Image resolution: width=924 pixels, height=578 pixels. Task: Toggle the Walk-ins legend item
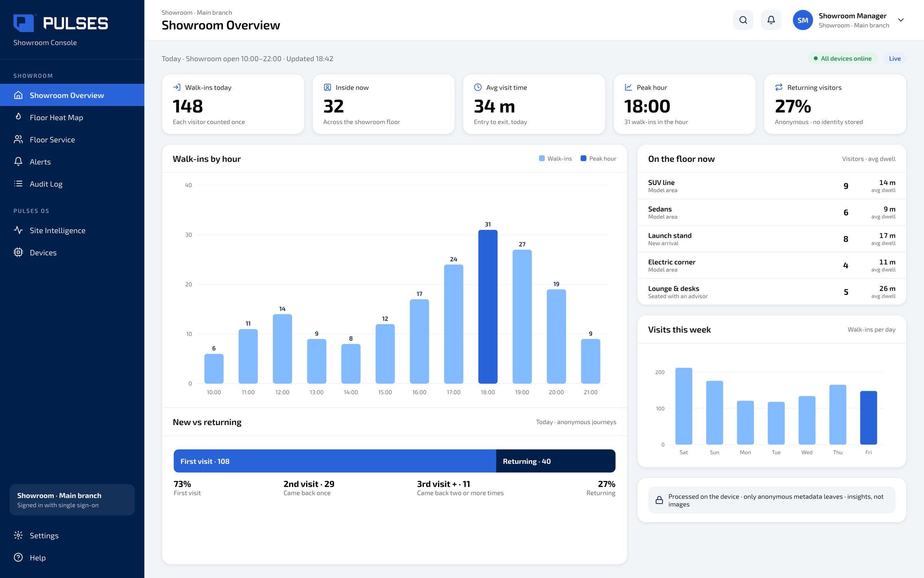pyautogui.click(x=555, y=158)
